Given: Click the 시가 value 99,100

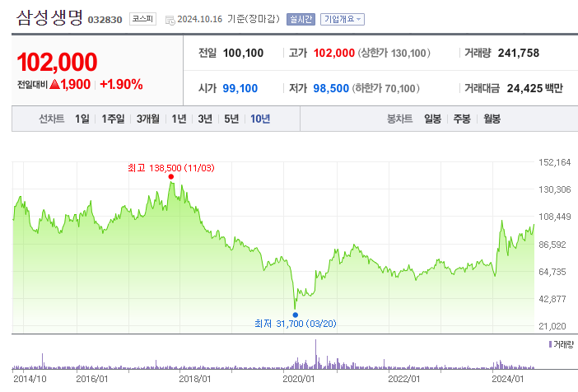Looking at the screenshot, I should [x=240, y=88].
